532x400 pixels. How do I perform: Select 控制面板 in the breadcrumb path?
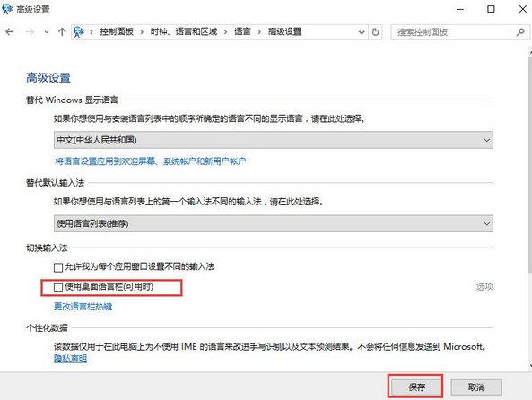117,32
